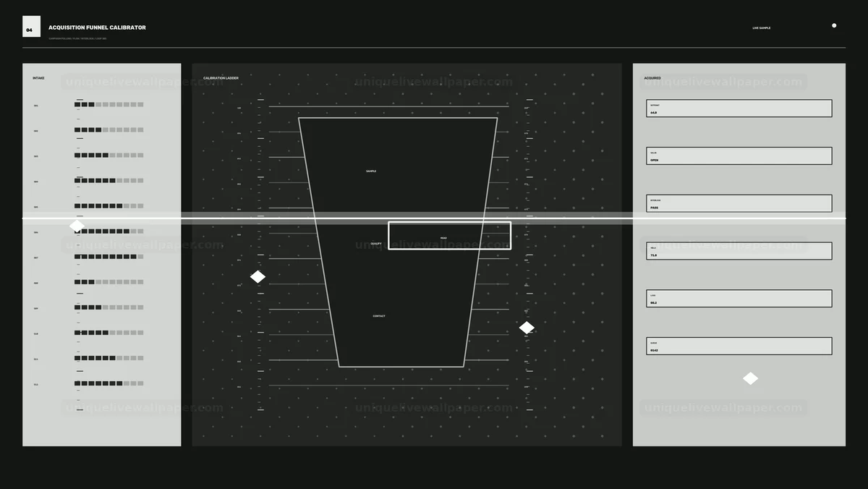868x489 pixels.
Task: Click the Acquired panel heading
Action: [x=652, y=78]
